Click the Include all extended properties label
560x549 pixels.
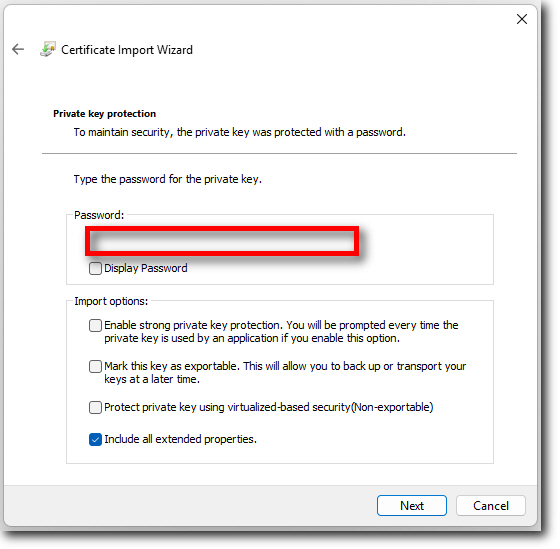click(180, 439)
